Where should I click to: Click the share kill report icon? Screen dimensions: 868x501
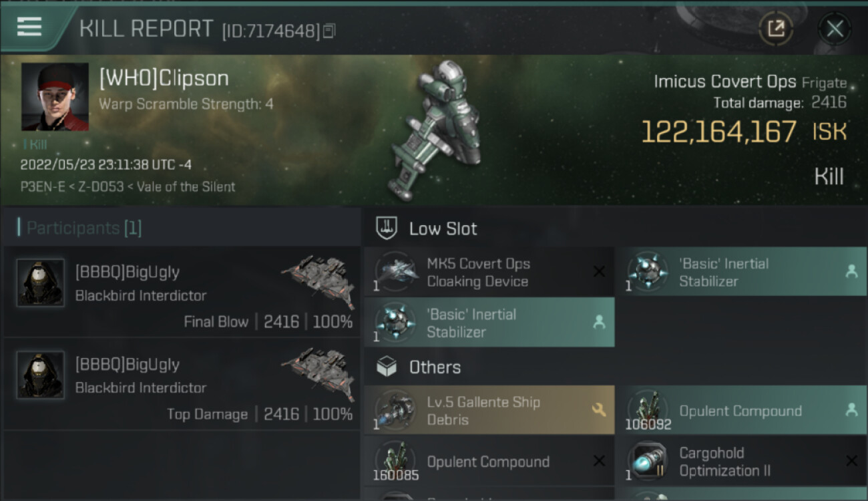click(776, 29)
